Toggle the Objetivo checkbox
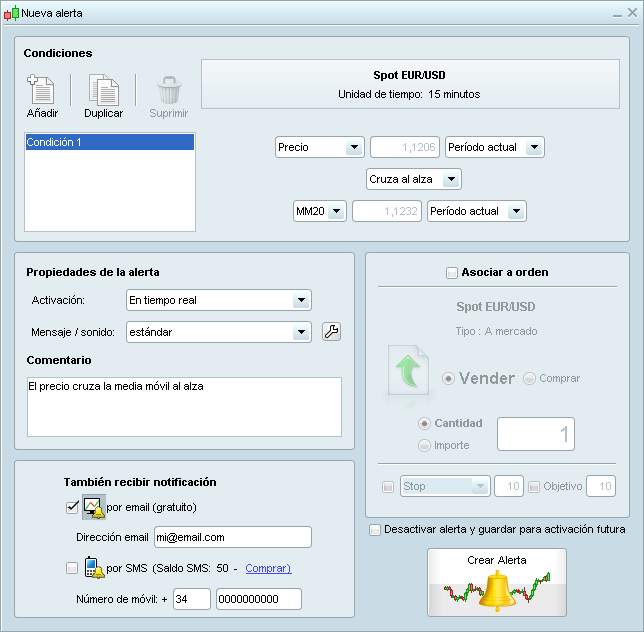644x632 pixels. 534,487
